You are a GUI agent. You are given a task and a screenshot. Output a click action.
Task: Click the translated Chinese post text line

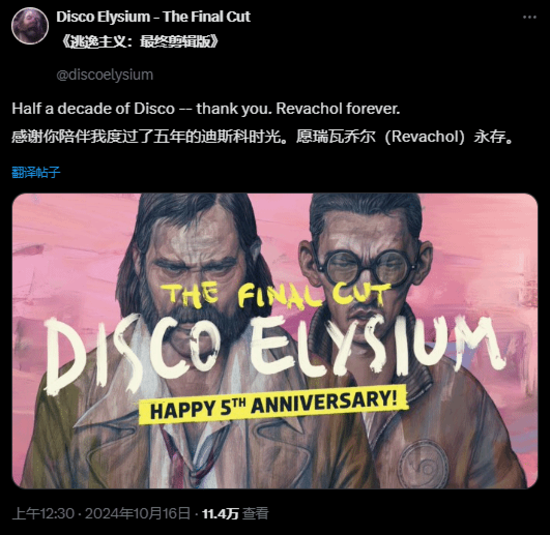pos(263,136)
